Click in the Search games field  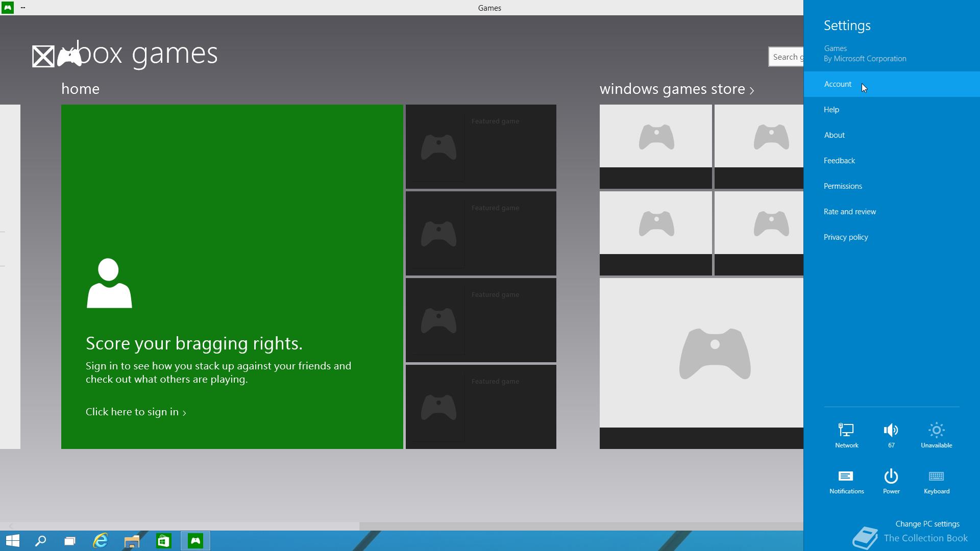(786, 57)
